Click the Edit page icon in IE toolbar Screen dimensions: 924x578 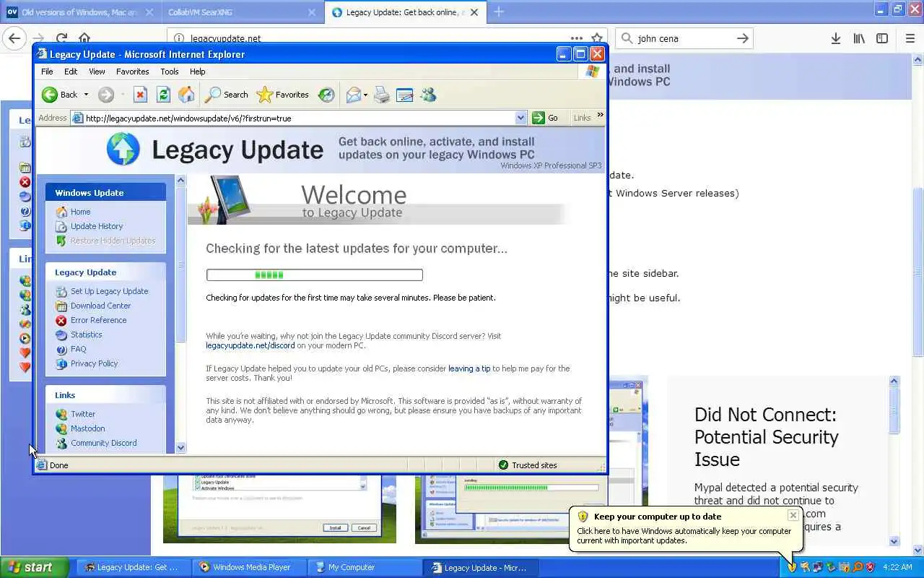[404, 95]
